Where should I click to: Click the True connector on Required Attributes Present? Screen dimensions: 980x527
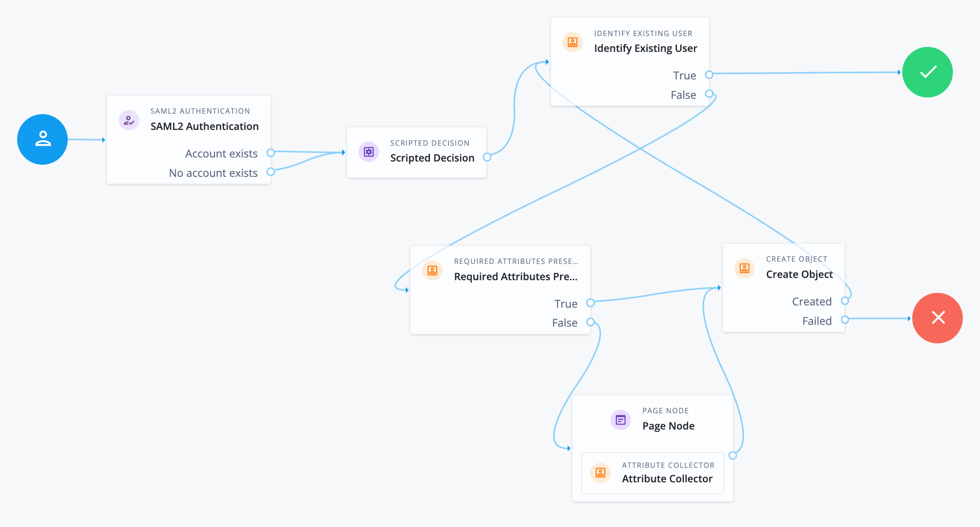click(x=590, y=303)
